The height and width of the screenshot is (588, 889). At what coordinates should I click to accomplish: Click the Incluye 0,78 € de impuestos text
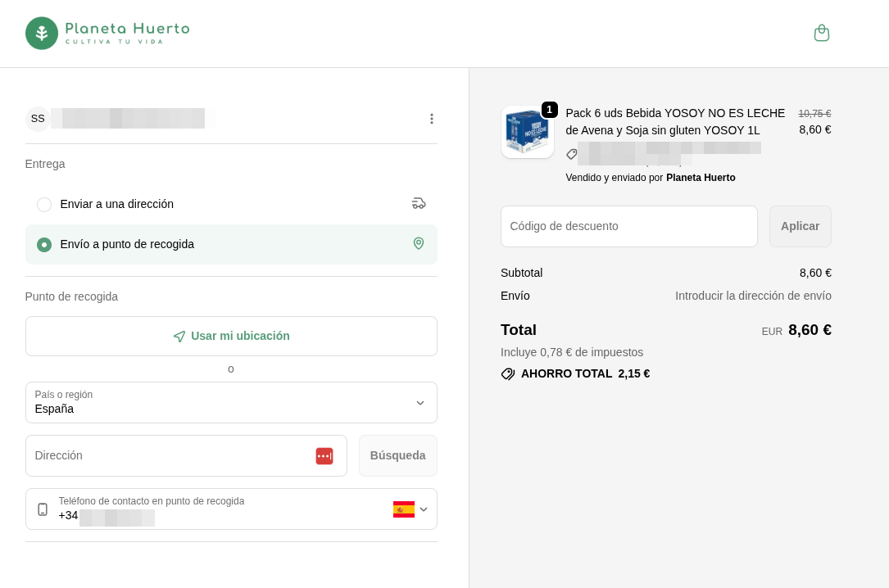[572, 352]
